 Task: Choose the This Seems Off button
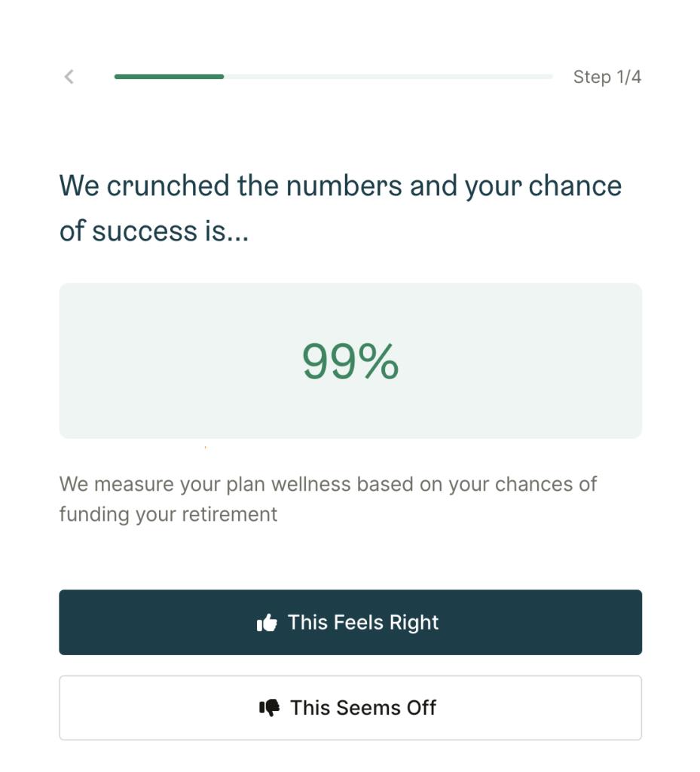point(350,707)
